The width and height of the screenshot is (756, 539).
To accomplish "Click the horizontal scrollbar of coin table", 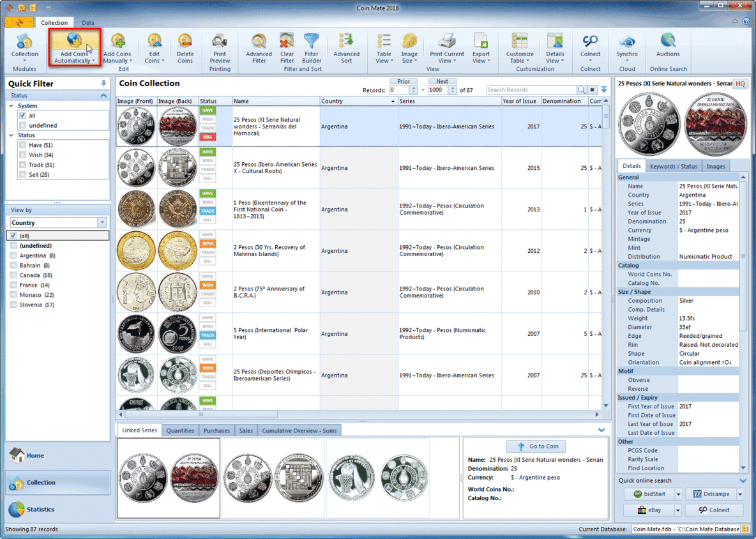I will coord(358,414).
